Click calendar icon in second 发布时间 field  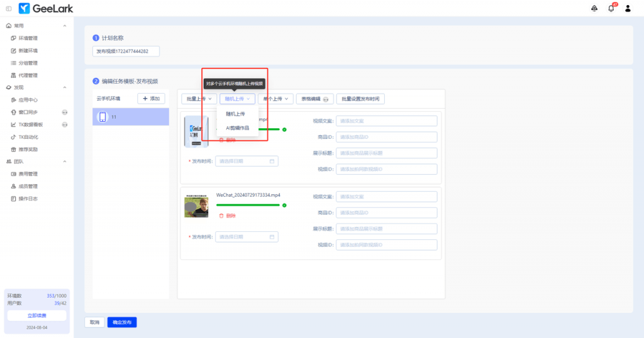272,237
